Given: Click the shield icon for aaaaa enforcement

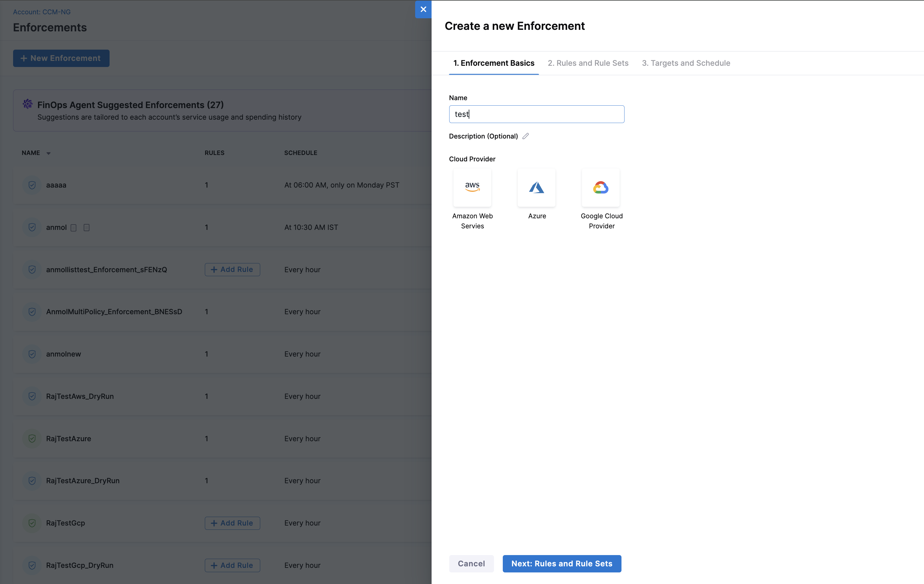Looking at the screenshot, I should (x=32, y=185).
